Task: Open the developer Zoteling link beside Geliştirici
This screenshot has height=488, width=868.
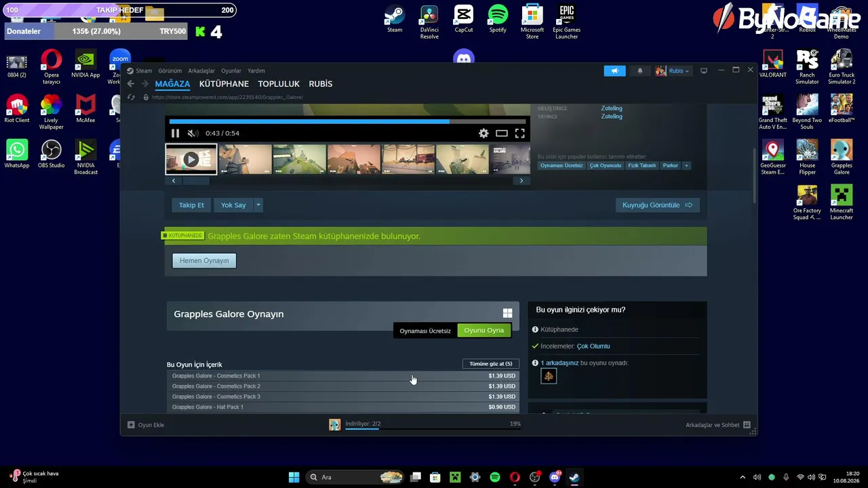Action: (x=612, y=108)
